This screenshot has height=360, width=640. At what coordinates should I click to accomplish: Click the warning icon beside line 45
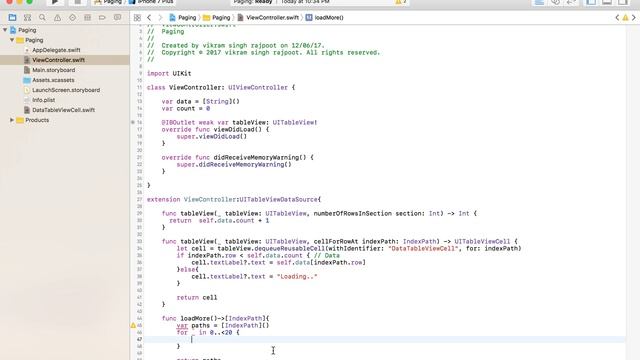coord(133,325)
